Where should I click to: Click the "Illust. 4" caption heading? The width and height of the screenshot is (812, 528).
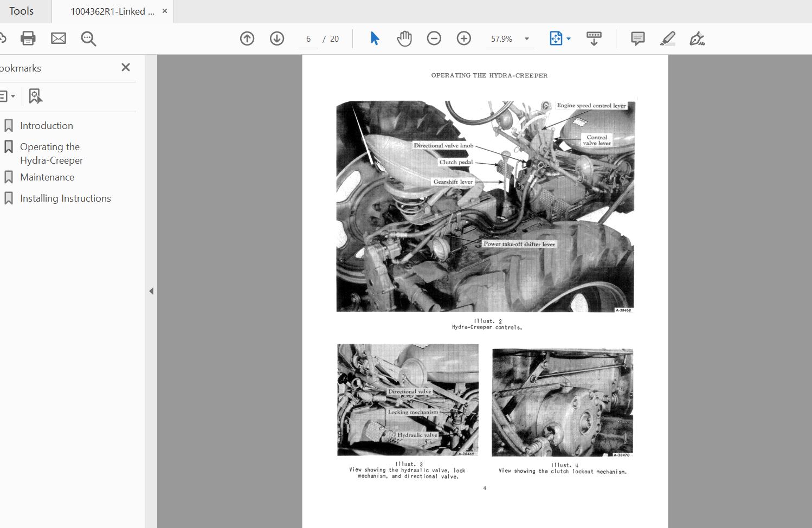click(565, 465)
